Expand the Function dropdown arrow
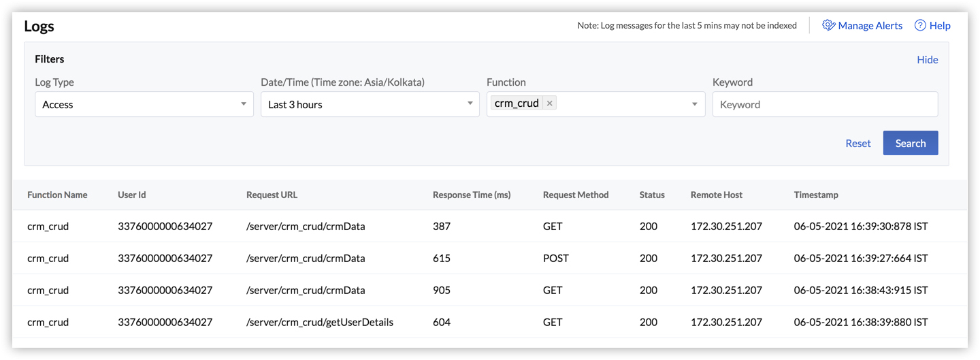The image size is (980, 360). 695,104
